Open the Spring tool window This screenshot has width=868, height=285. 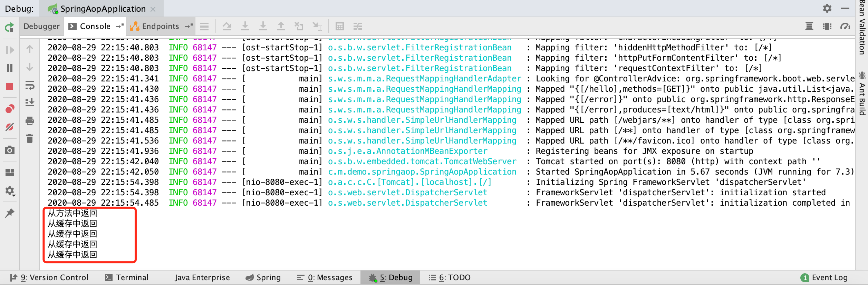263,277
